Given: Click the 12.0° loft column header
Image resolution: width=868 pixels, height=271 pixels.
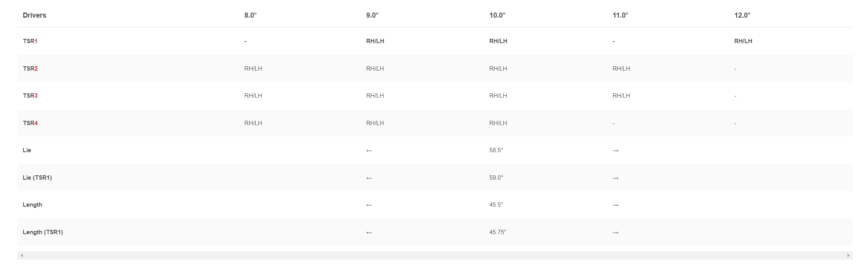Looking at the screenshot, I should (x=742, y=15).
